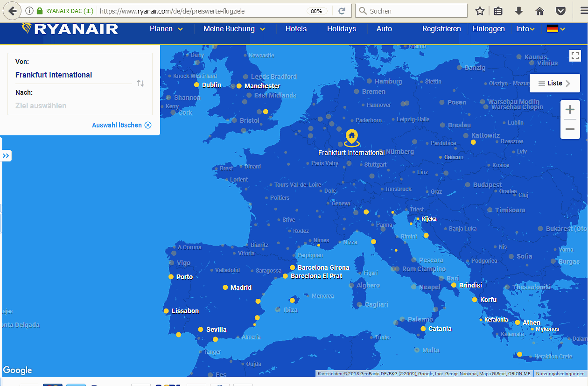588x386 pixels.
Task: Select the Brindisi destination dot
Action: 454,285
